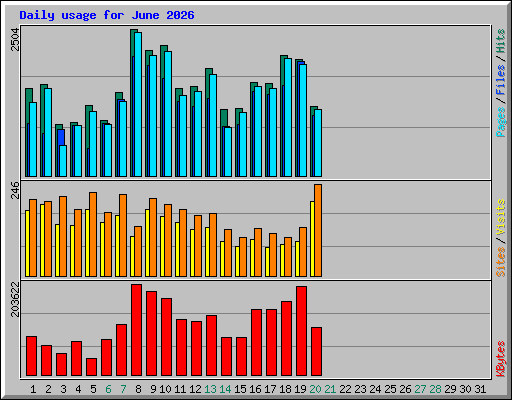Click the yellow "Visits" legend word
This screenshot has height=400, width=512.
[500, 218]
